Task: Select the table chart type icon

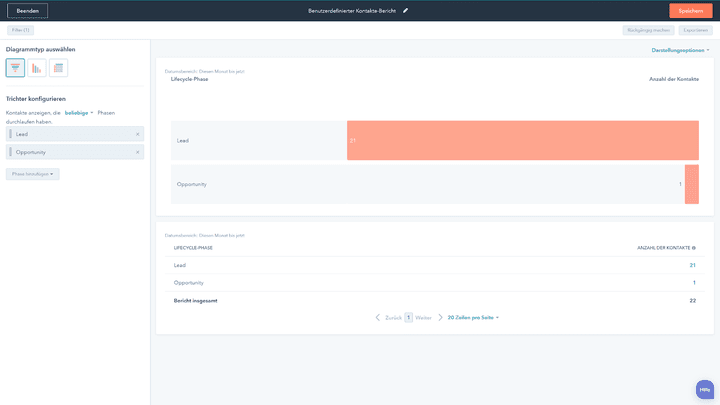Action: (59, 68)
